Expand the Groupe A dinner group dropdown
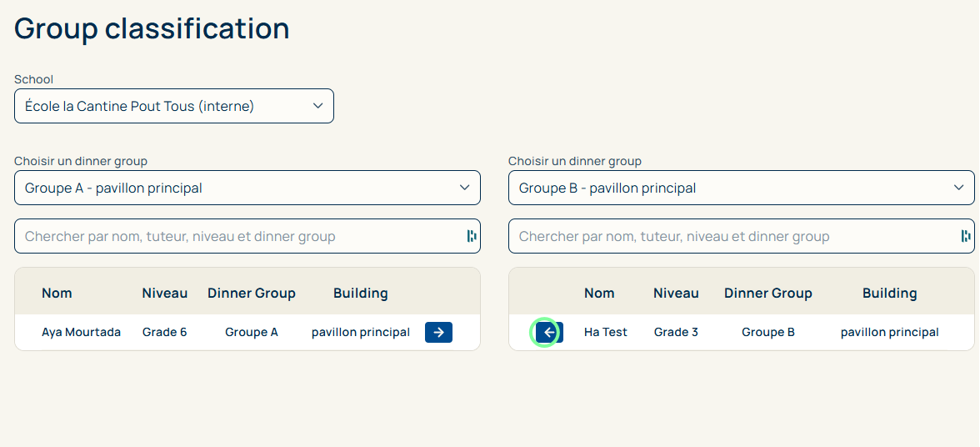 point(247,188)
